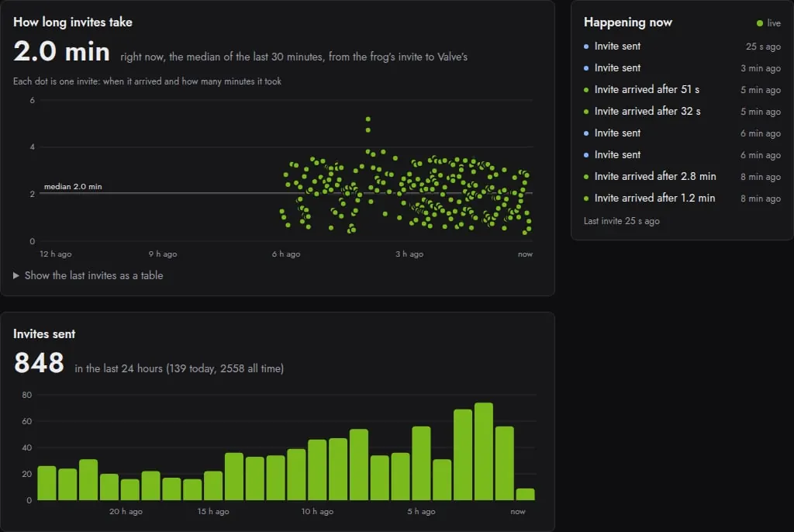This screenshot has width=794, height=532.
Task: Click 'Invite arrived after 51 s' entry
Action: pyautogui.click(x=682, y=90)
